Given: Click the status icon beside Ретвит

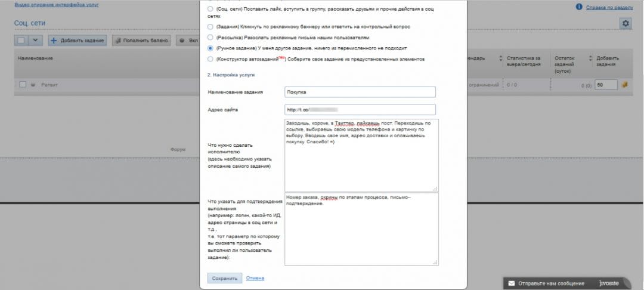Looking at the screenshot, I should [x=33, y=85].
